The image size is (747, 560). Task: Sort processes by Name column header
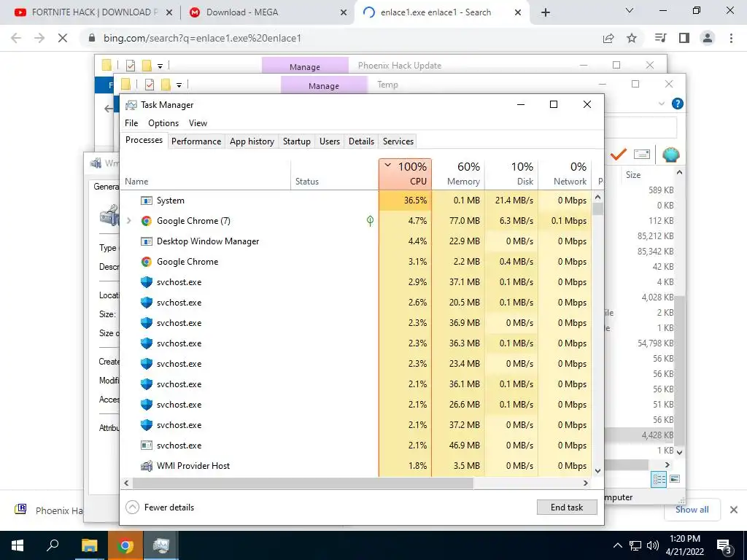tap(205, 174)
